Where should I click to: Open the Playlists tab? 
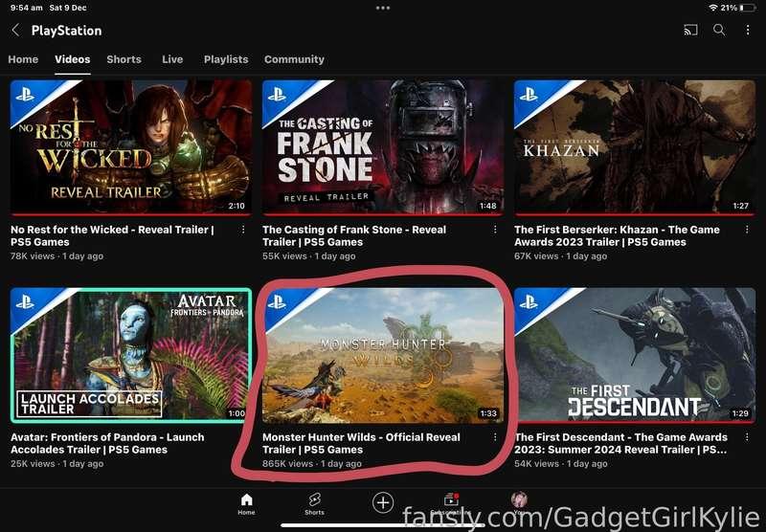[x=226, y=59]
